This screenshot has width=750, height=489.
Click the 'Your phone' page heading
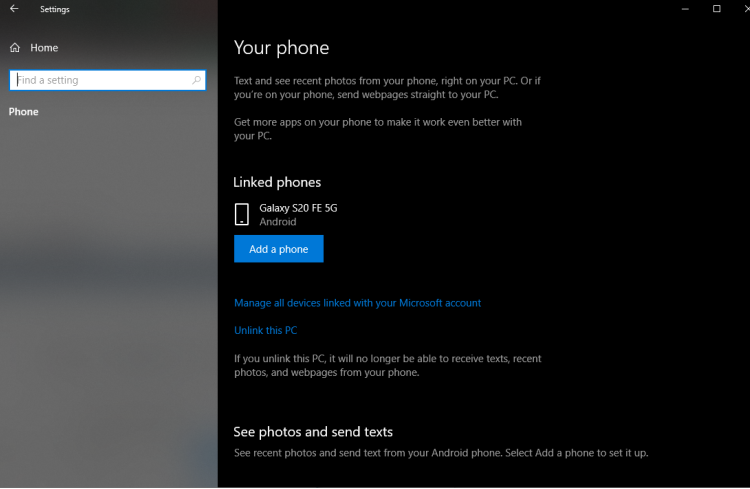pos(281,47)
